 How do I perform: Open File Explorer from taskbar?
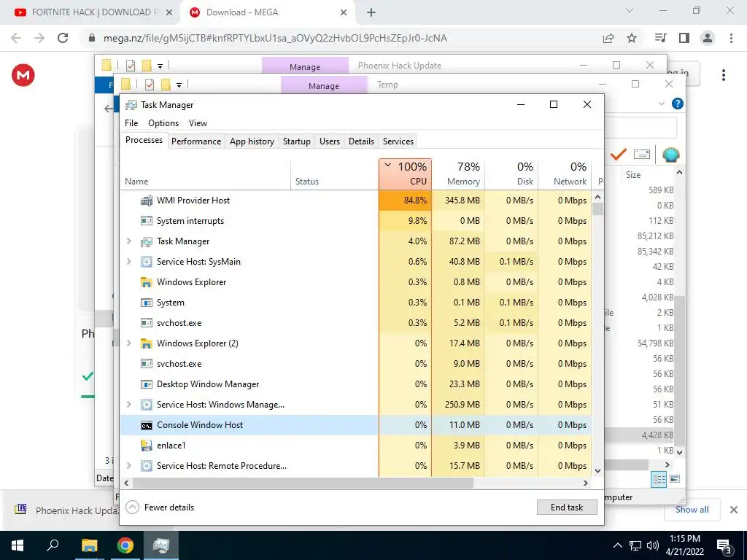click(x=89, y=545)
